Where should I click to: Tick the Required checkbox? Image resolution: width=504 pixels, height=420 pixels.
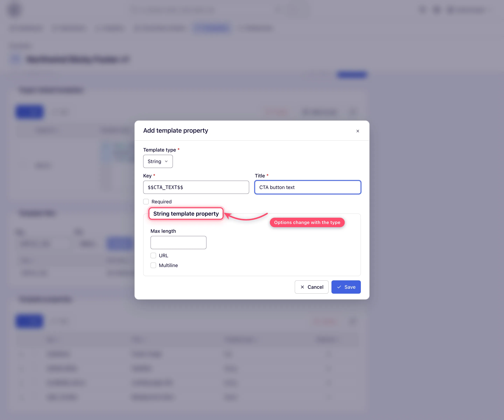[146, 202]
